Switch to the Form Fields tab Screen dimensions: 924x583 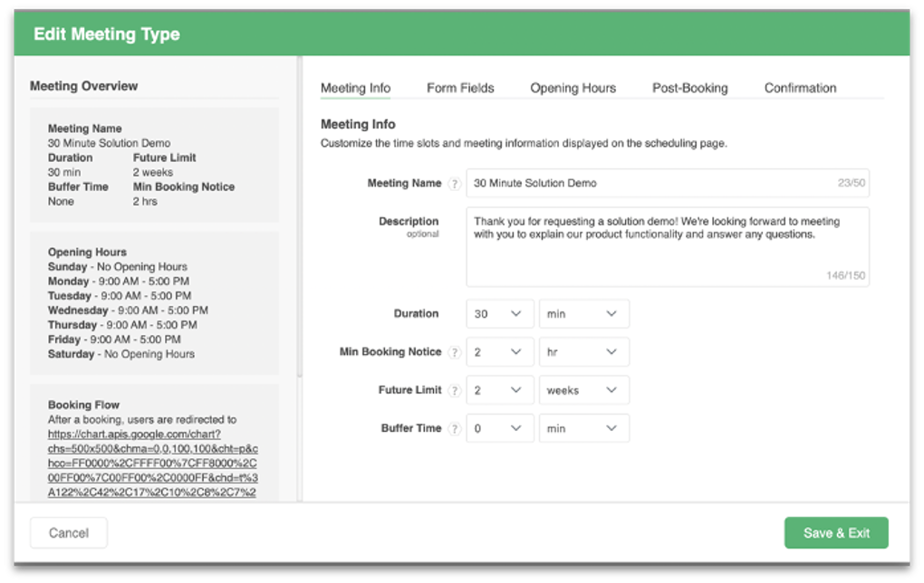460,88
